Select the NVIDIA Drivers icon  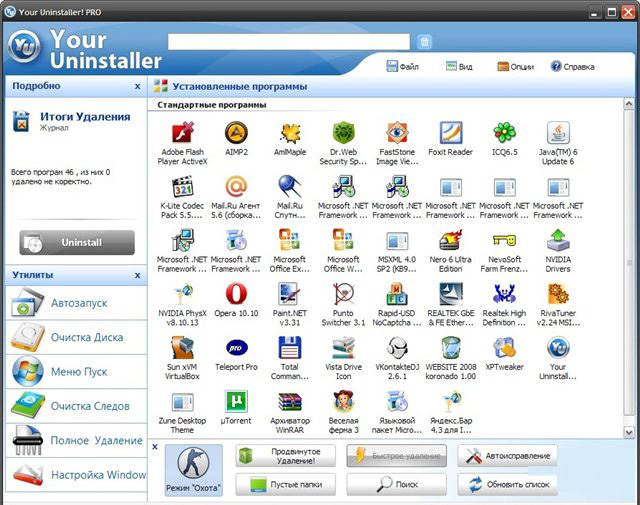click(x=558, y=240)
